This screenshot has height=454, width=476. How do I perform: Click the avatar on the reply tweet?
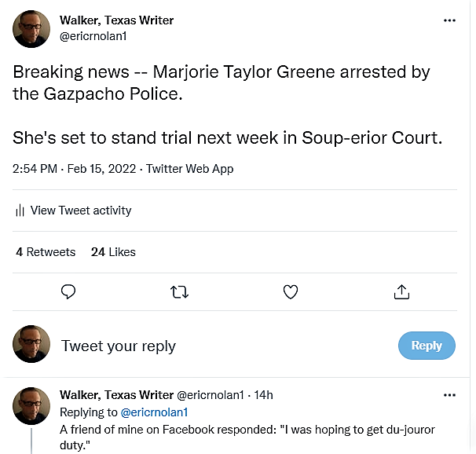coord(31,406)
